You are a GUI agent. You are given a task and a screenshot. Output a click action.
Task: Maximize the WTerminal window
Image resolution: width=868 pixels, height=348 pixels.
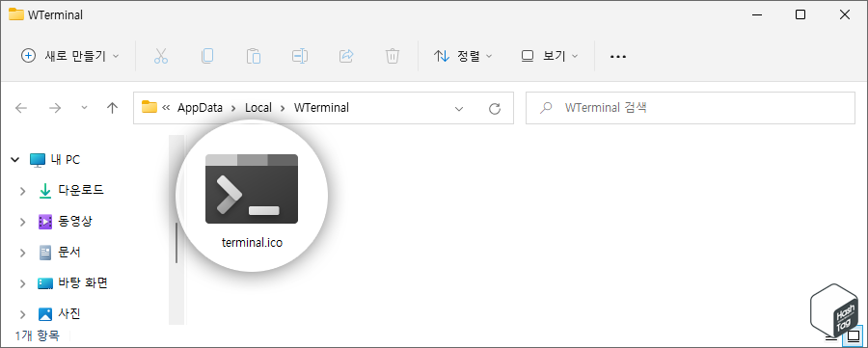800,14
